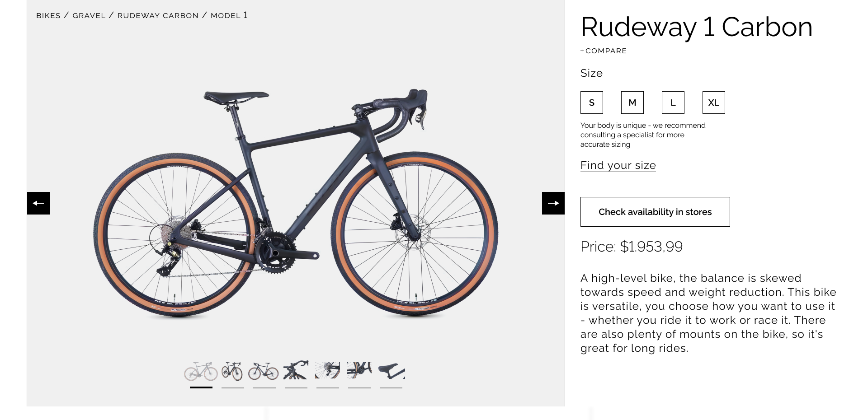Click the next image right arrow
Viewport: 868px width, 420px height.
[553, 203]
